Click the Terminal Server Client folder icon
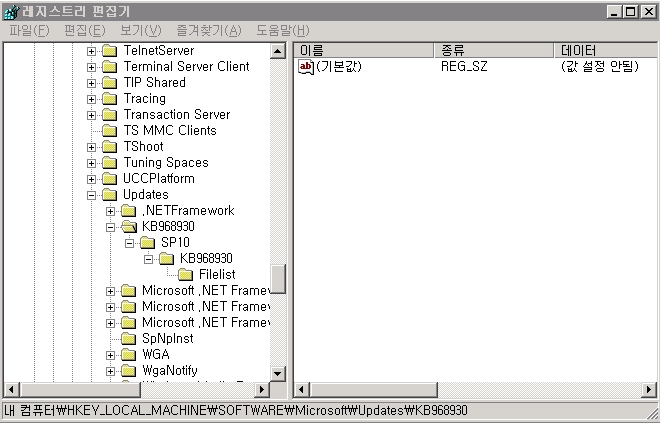This screenshot has width=660, height=423. point(109,67)
